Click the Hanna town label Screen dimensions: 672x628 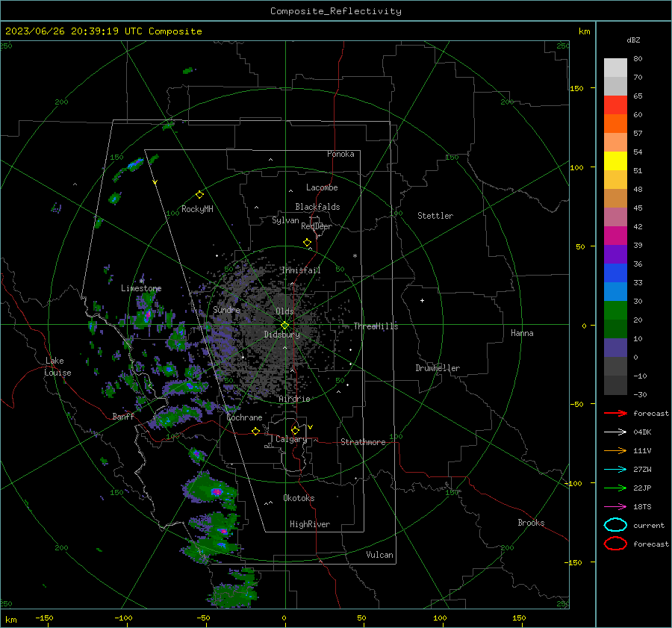coord(522,333)
